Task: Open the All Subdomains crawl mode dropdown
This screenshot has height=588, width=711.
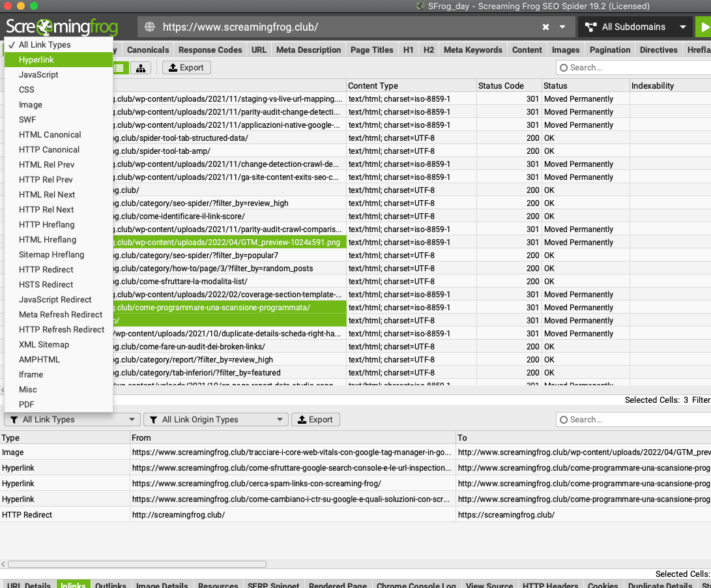Action: click(x=634, y=27)
